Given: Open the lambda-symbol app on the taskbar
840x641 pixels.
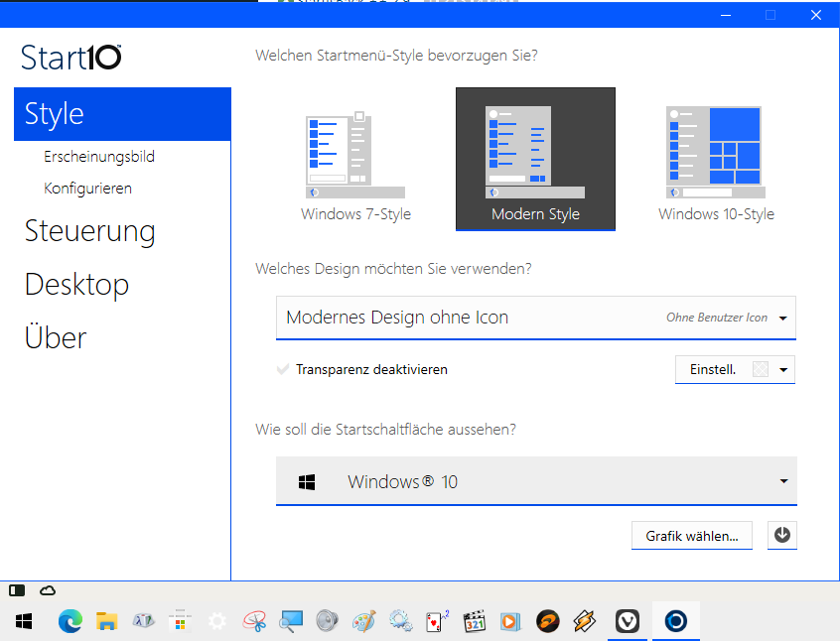Looking at the screenshot, I should [143, 621].
